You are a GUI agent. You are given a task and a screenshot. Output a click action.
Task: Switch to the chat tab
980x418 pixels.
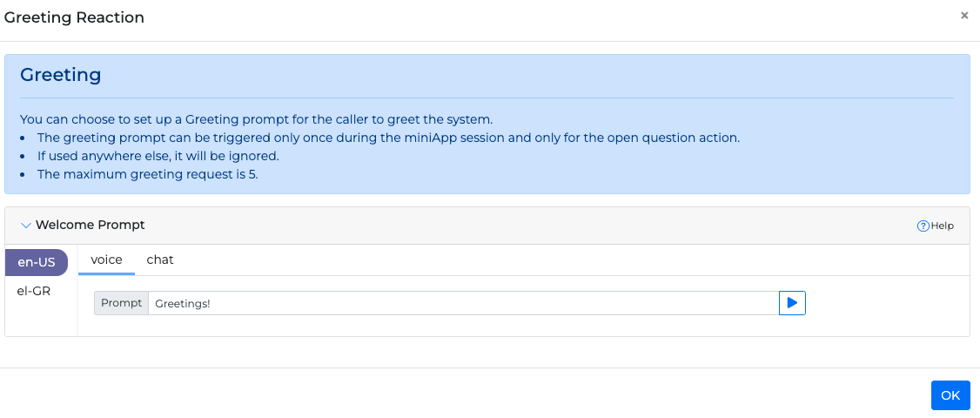pyautogui.click(x=160, y=260)
